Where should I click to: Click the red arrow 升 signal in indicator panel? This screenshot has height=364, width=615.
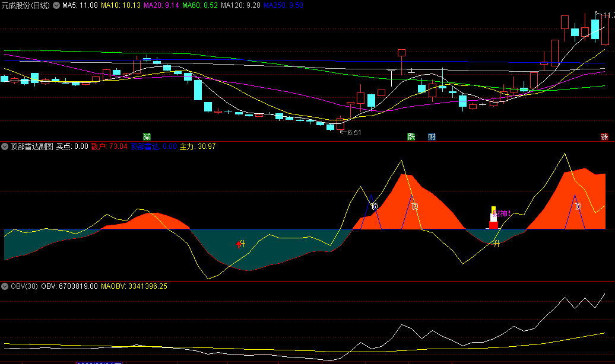click(x=240, y=244)
